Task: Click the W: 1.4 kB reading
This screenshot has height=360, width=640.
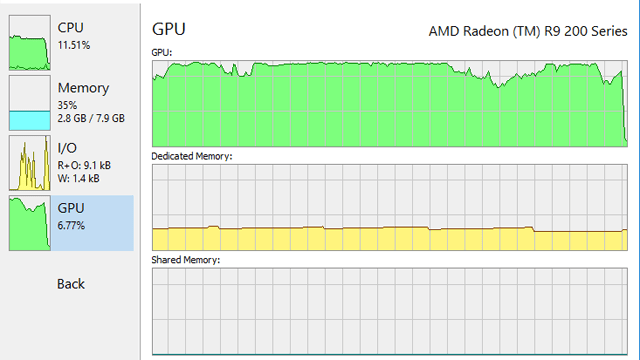Action: (78, 178)
